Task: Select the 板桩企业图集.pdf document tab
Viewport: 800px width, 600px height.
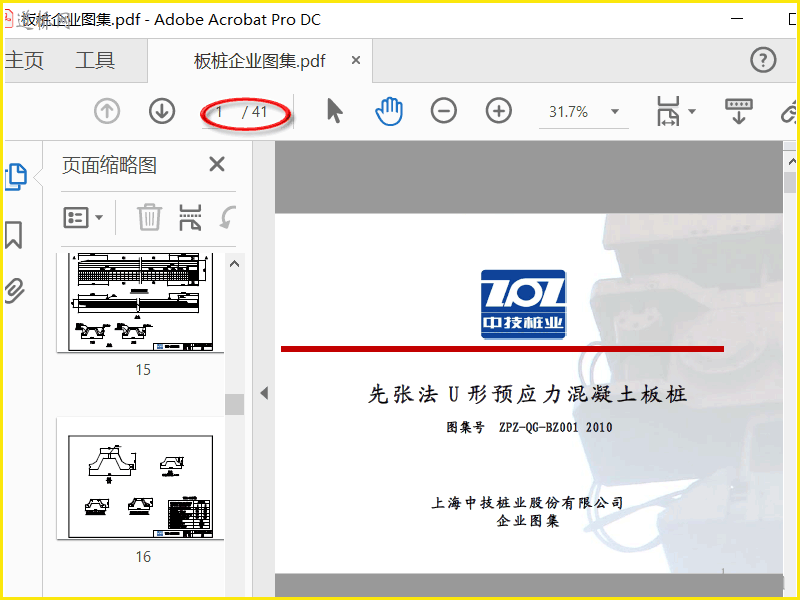Action: tap(259, 61)
